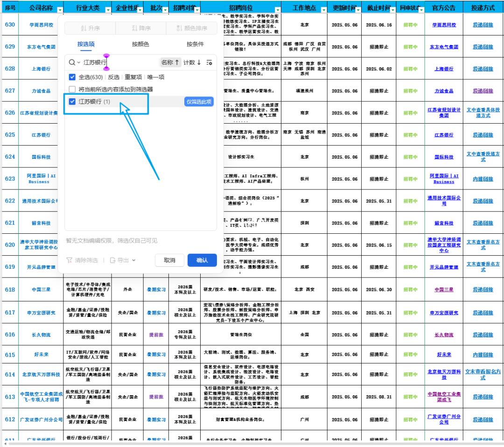Image resolution: width=504 pixels, height=447 pixels.
Task: Click the 投递方式 column header
Action: click(483, 7)
